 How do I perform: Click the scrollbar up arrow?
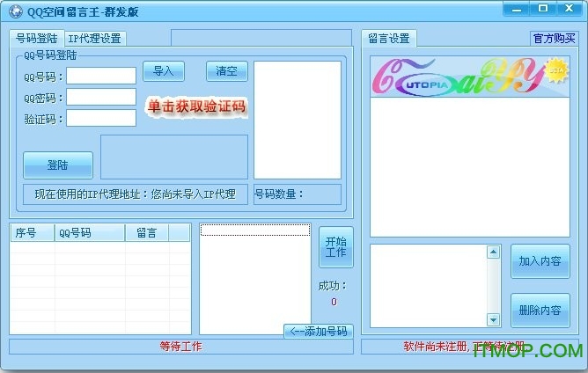click(x=493, y=252)
